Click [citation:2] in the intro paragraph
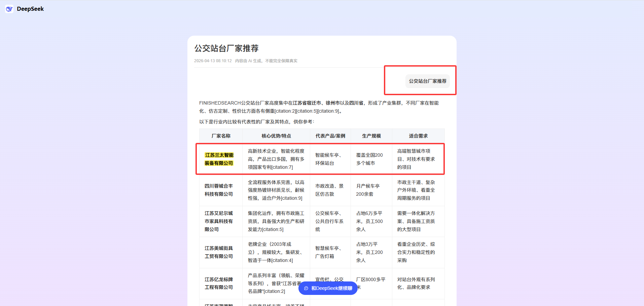The image size is (644, 306). point(285,111)
